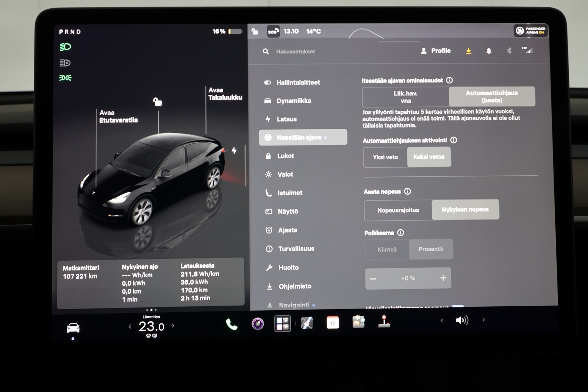588x392 pixels.
Task: Open Lukot settings menu
Action: tap(286, 156)
